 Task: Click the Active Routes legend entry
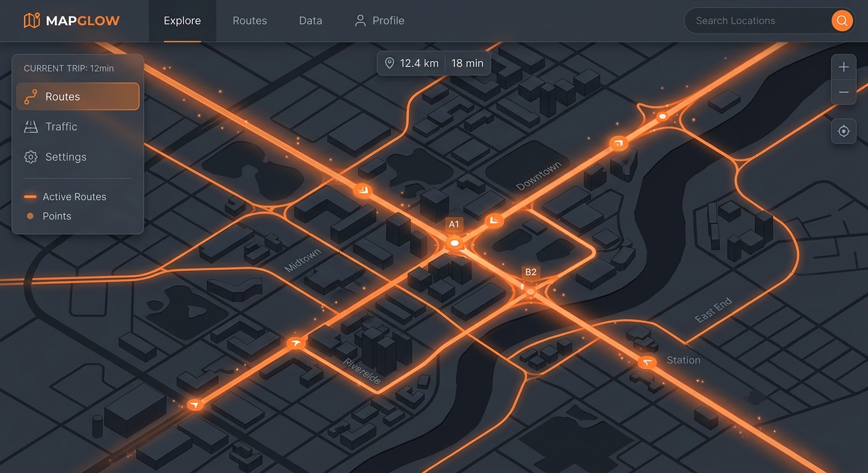point(65,197)
